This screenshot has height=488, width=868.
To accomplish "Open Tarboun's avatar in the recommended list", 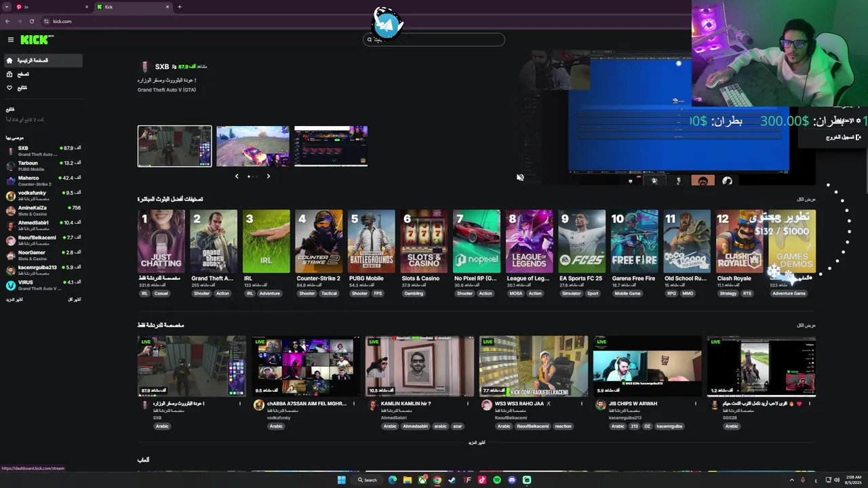I will 11,166.
